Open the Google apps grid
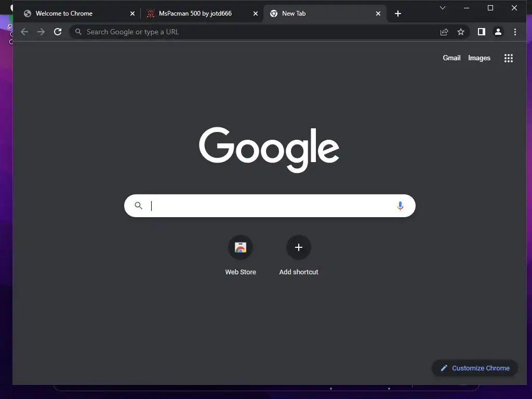Screen dimensions: 532x399 (508, 58)
